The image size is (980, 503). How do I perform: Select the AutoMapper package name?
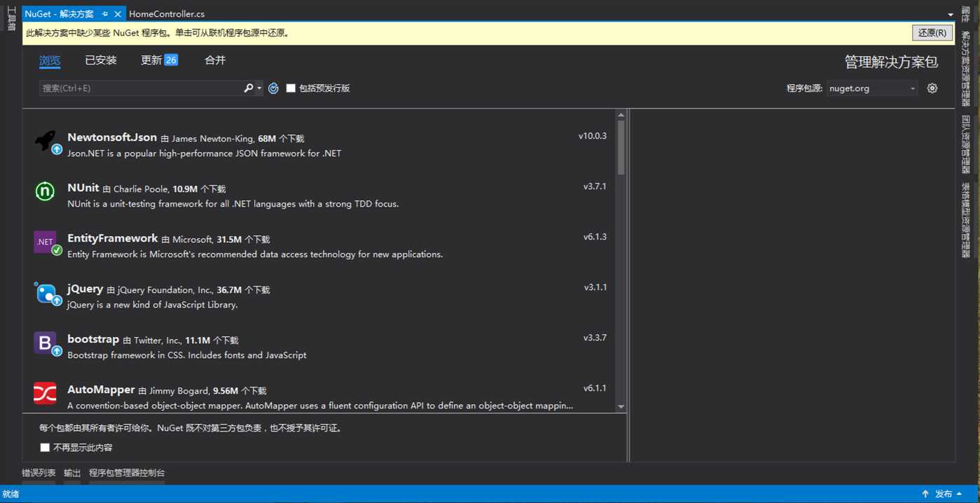coord(101,390)
